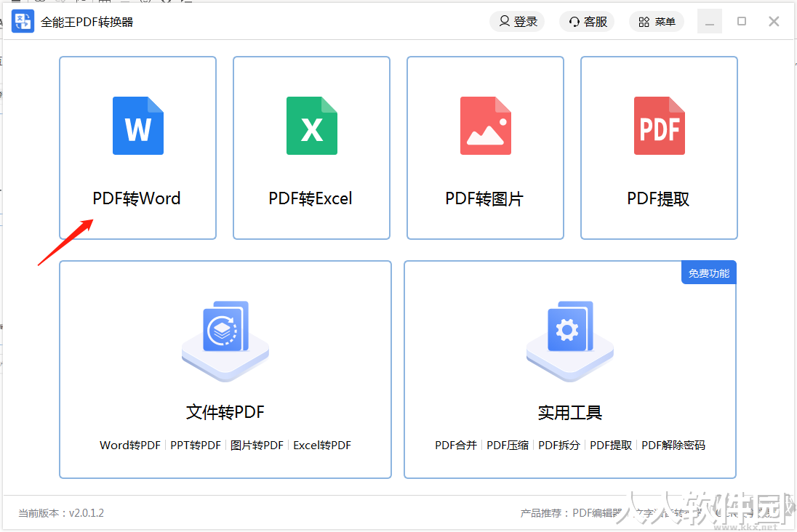Open the PDF转Word label
This screenshot has width=797, height=532.
(x=136, y=198)
